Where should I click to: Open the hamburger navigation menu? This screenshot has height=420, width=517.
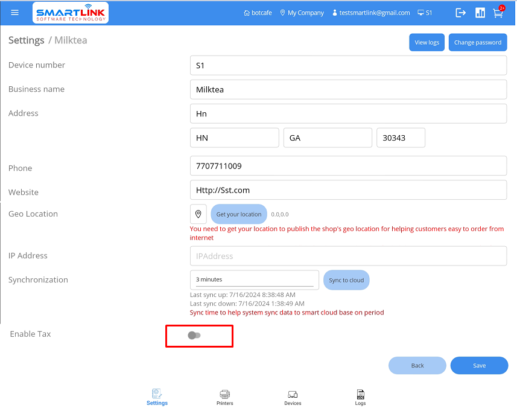[15, 13]
